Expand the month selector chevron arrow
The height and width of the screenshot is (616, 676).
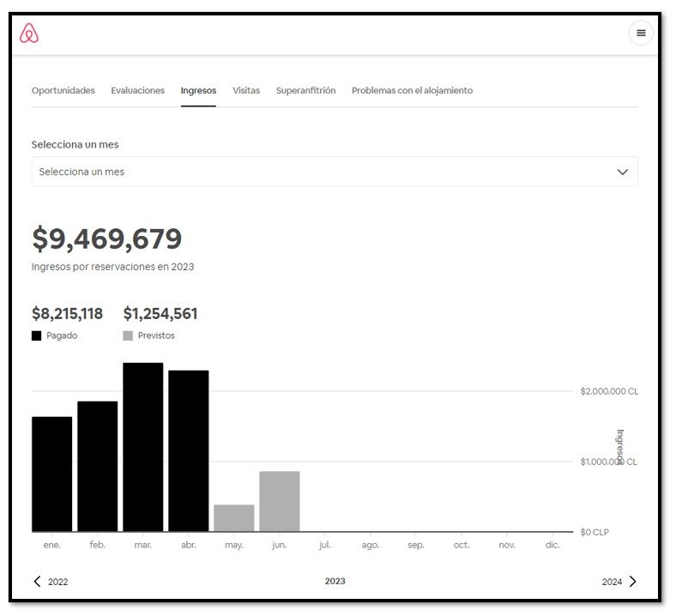click(x=623, y=172)
